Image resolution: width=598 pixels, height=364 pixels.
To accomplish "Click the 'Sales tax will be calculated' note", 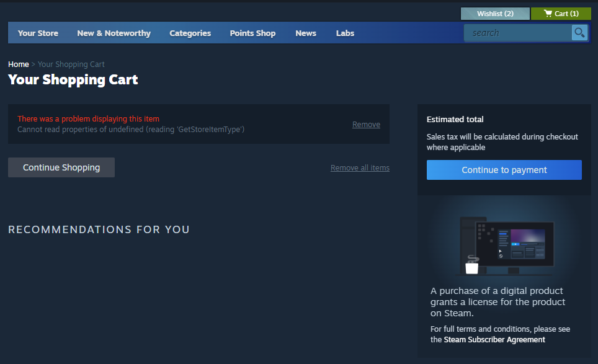I will (x=502, y=142).
